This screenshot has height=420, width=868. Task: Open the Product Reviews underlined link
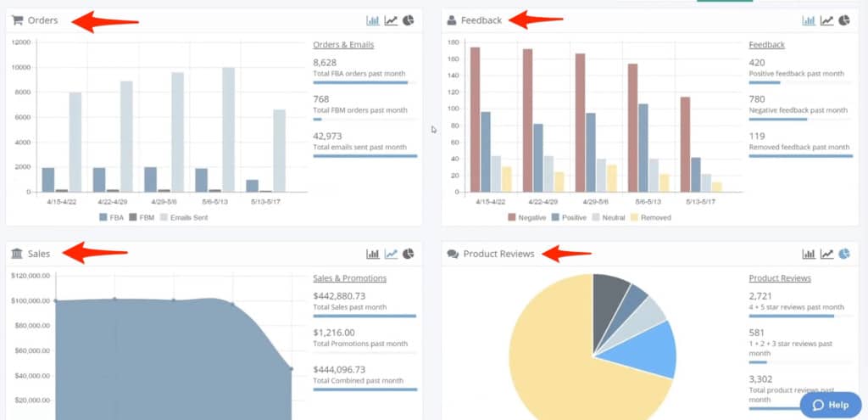(x=780, y=278)
